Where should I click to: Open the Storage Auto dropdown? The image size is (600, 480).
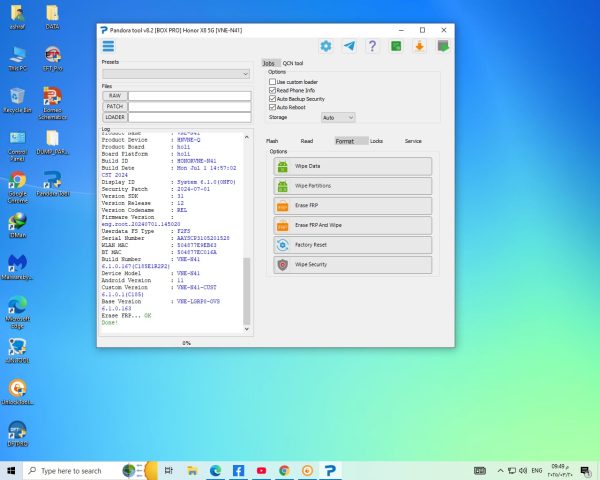pos(338,118)
